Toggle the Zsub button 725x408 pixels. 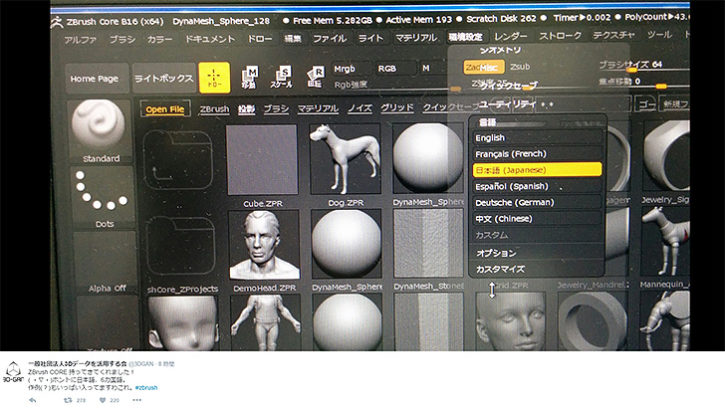click(520, 67)
